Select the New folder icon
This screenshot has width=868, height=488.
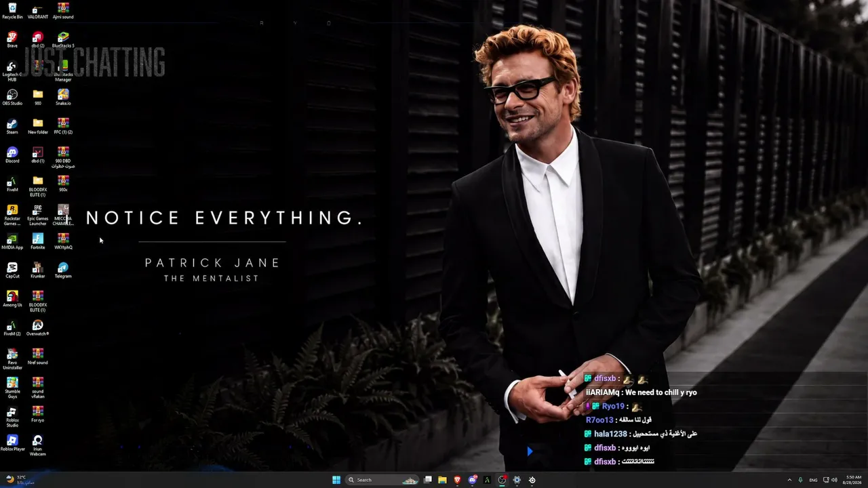[x=38, y=126]
